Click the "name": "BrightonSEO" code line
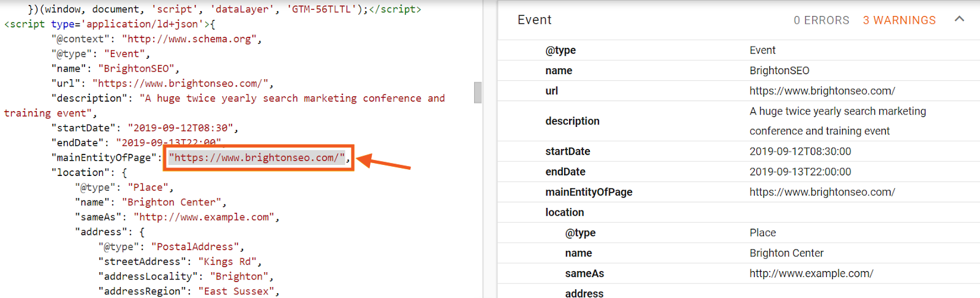980x298 pixels. 115,68
